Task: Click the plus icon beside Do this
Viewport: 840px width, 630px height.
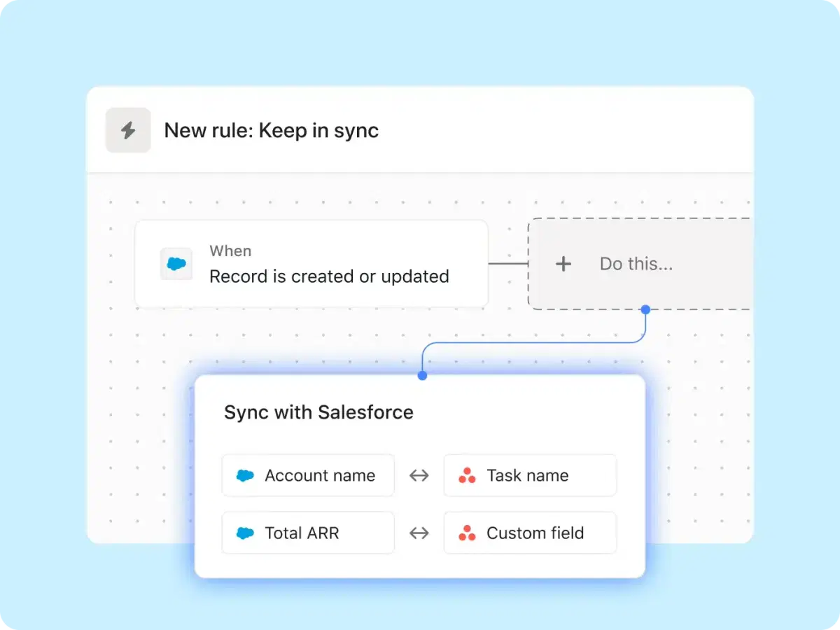Action: tap(563, 264)
